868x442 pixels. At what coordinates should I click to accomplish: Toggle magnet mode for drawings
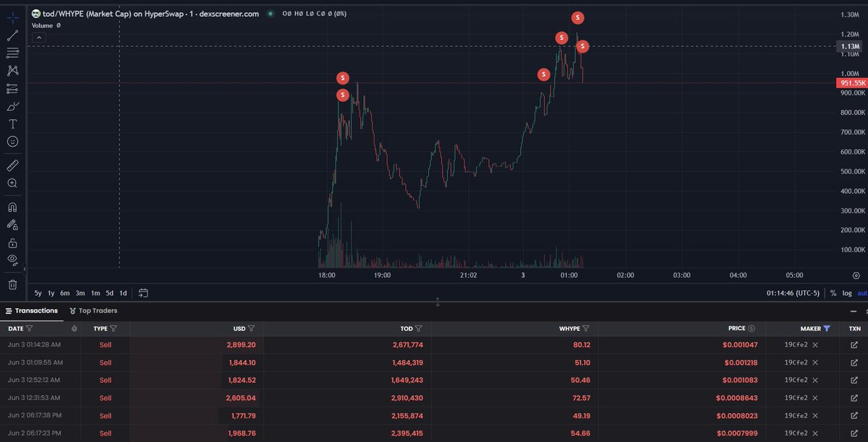[x=13, y=207]
